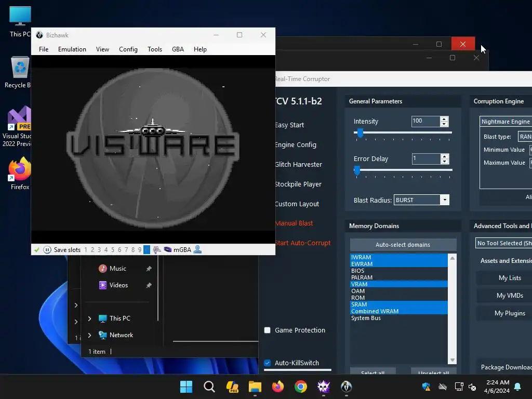This screenshot has height=399, width=532.
Task: Click the user profile icon after mGBA
Action: pyautogui.click(x=197, y=250)
